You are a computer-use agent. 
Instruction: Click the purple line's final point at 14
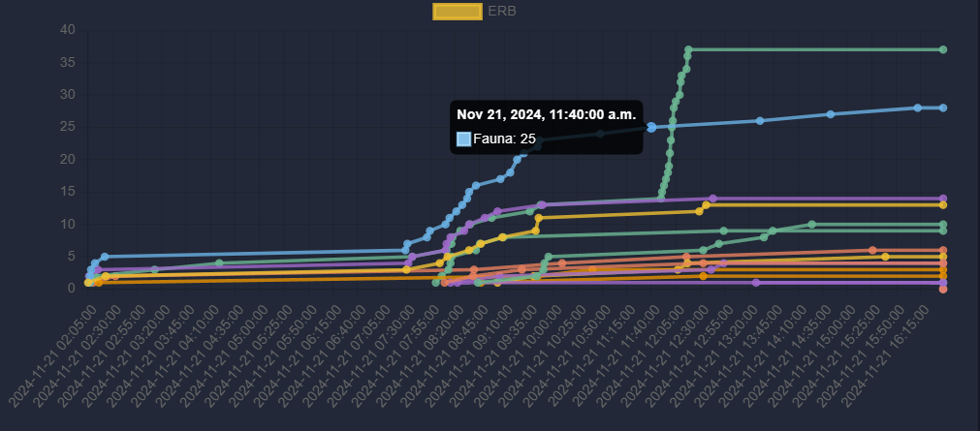click(x=943, y=199)
